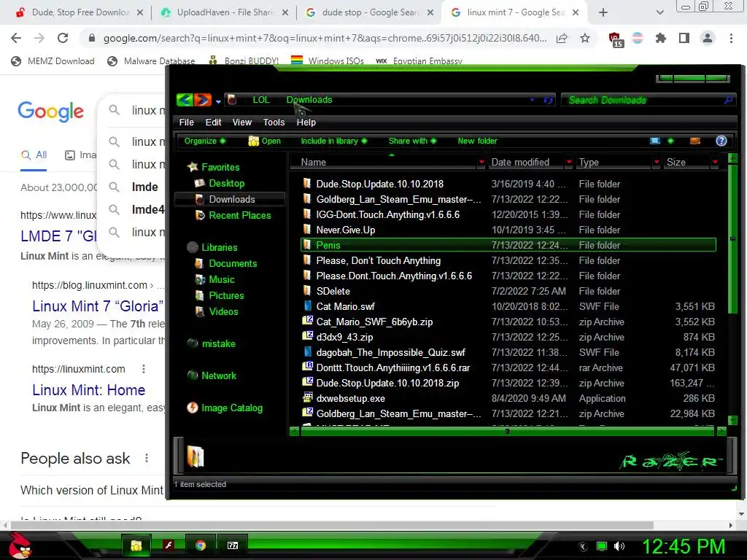The image size is (747, 560).
Task: Open the address bar history dropdown
Action: tap(532, 100)
